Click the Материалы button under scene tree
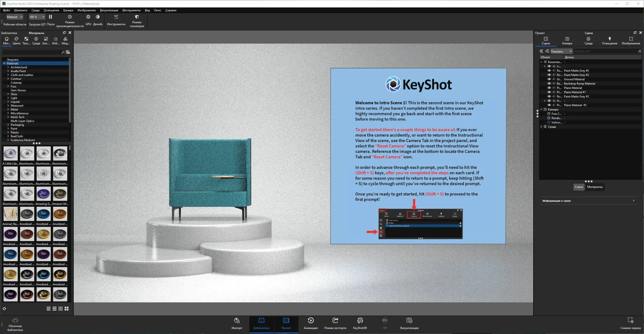Screen dimensions: 644x334 point(595,187)
